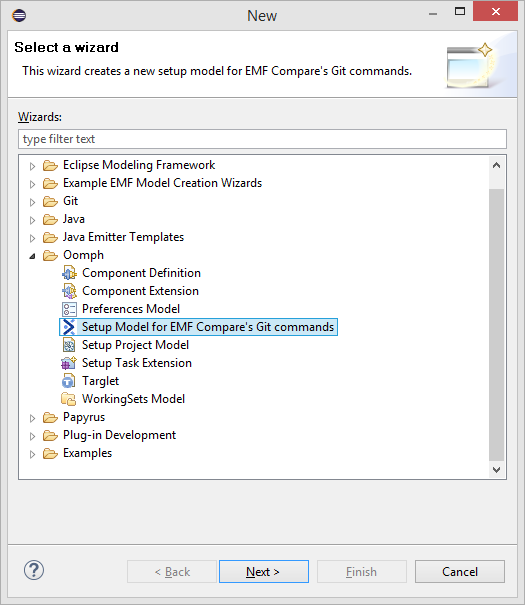Image resolution: width=525 pixels, height=605 pixels.
Task: Select the Eclipse Modeling Framework label
Action: (x=139, y=165)
